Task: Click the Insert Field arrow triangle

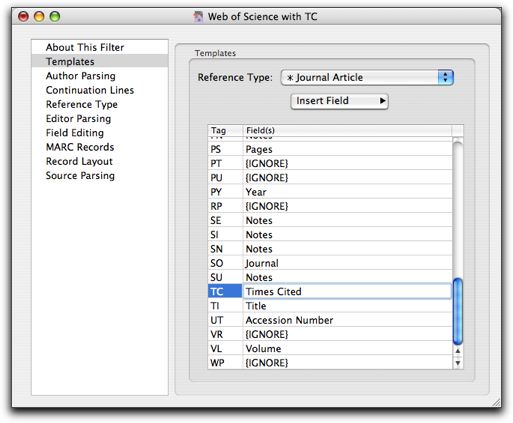Action: (x=383, y=101)
